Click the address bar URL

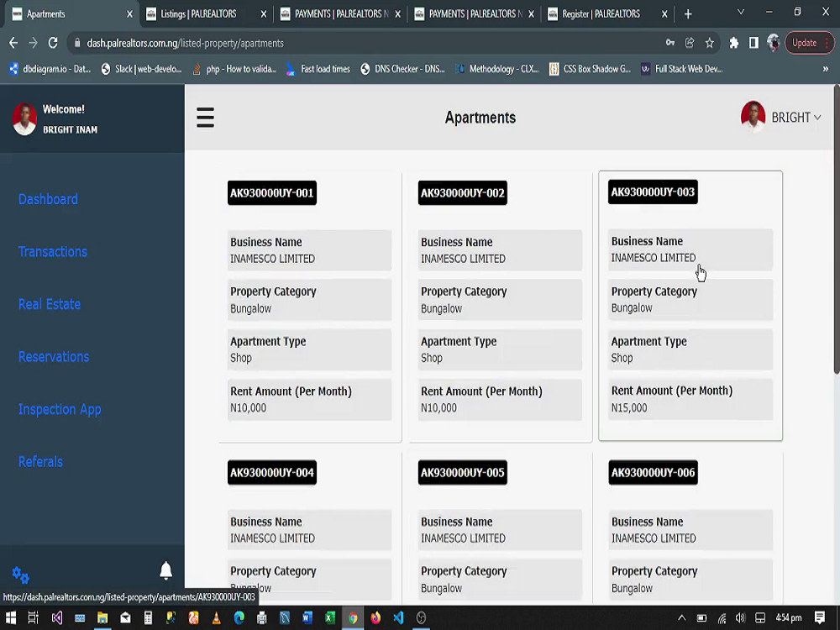coord(186,44)
